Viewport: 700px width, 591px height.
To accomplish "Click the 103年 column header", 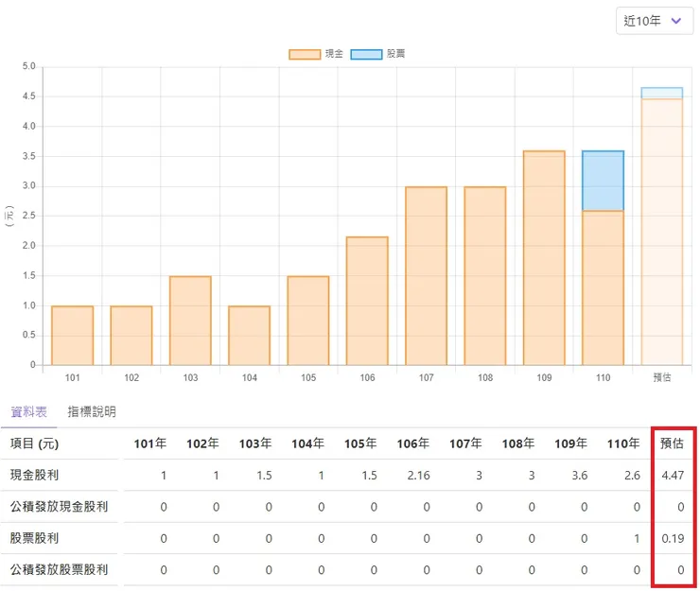I will tap(255, 443).
